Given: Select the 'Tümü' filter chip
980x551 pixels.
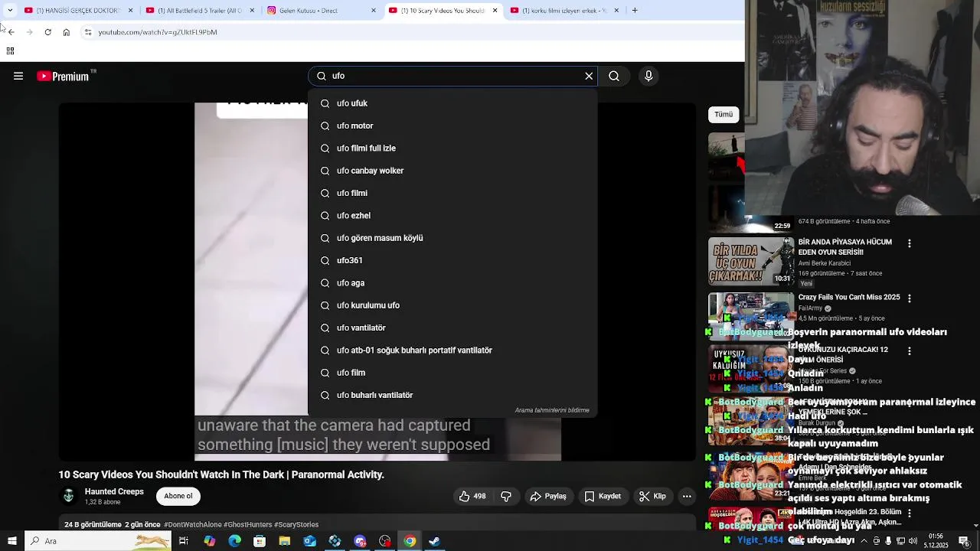Looking at the screenshot, I should tap(724, 114).
